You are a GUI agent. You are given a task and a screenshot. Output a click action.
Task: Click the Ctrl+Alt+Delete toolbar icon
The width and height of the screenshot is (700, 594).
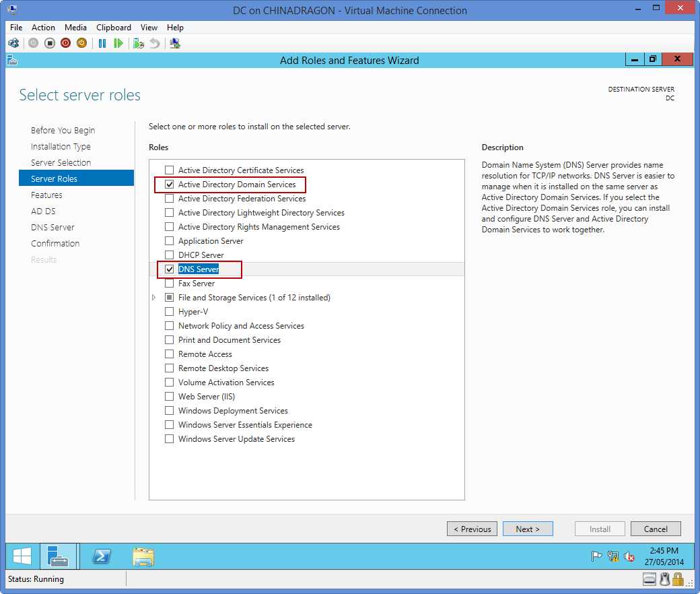coord(13,43)
